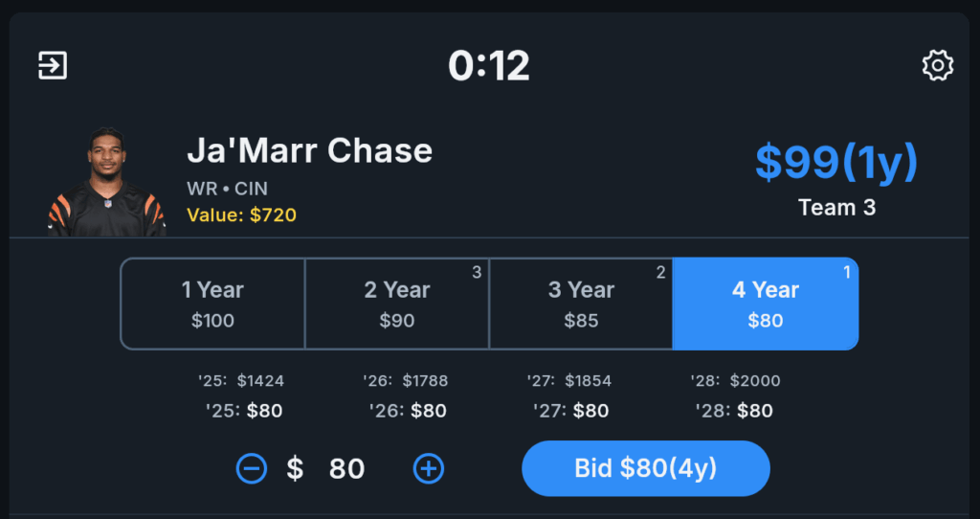Click the '28: $2000 cap figure
Viewport: 980px width, 519px height.
point(736,381)
